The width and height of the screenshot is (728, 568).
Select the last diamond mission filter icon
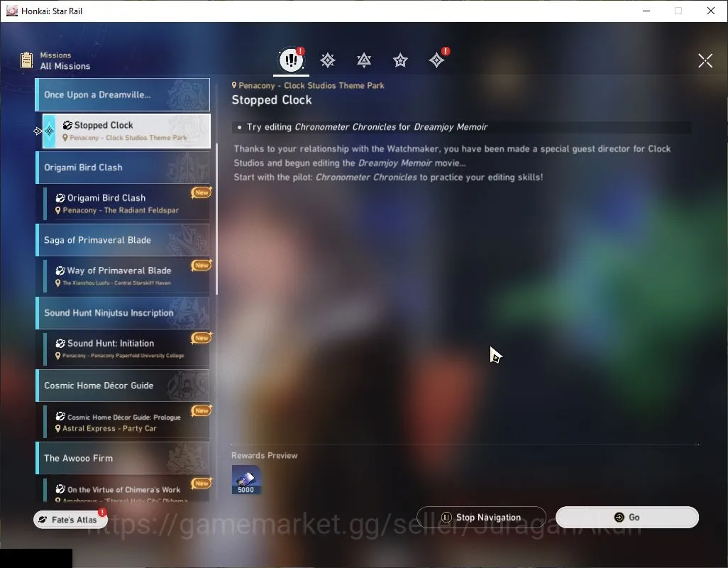click(436, 60)
